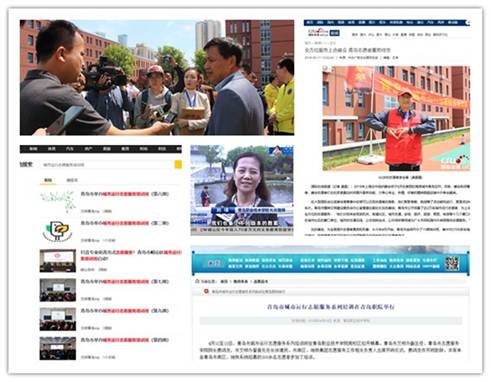Click the news site logo near blue badge
The image size is (491, 382).
click(318, 32)
